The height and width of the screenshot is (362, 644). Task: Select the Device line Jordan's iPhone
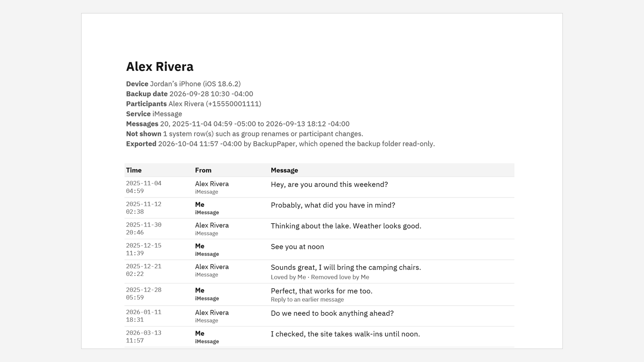coord(183,84)
